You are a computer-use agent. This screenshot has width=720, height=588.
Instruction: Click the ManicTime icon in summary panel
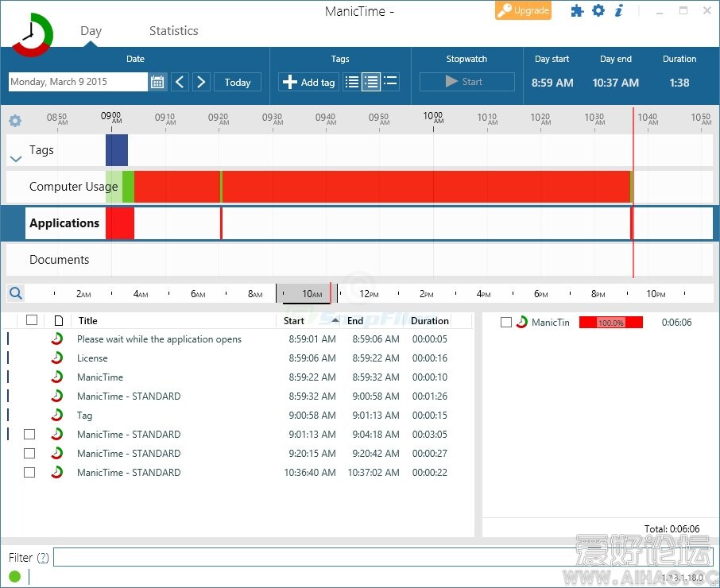521,323
